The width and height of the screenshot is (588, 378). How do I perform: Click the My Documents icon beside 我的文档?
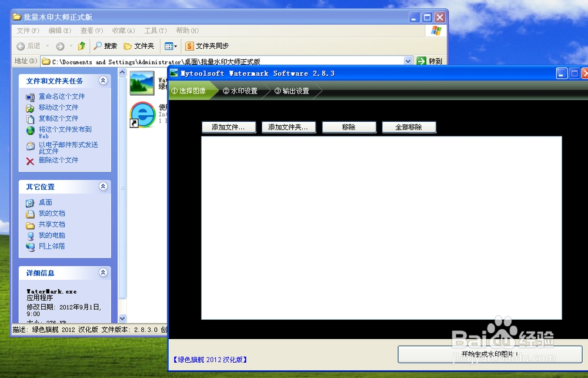[x=30, y=214]
